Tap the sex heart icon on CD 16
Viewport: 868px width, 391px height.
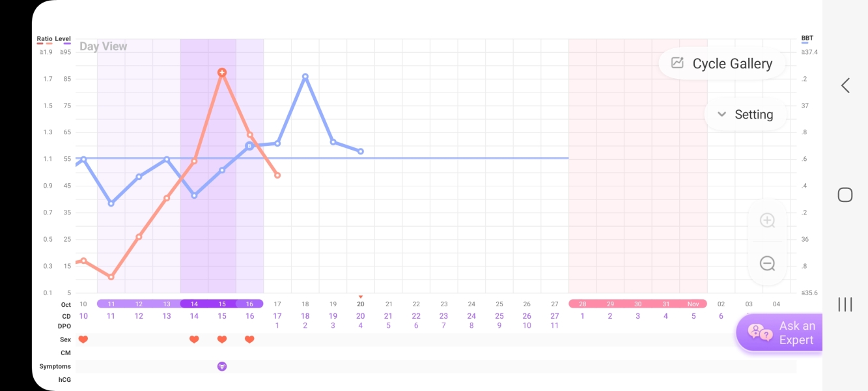pos(249,340)
